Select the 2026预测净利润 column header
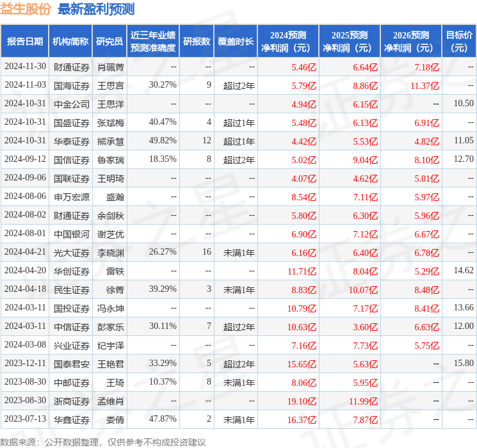477x448 pixels. [411, 42]
